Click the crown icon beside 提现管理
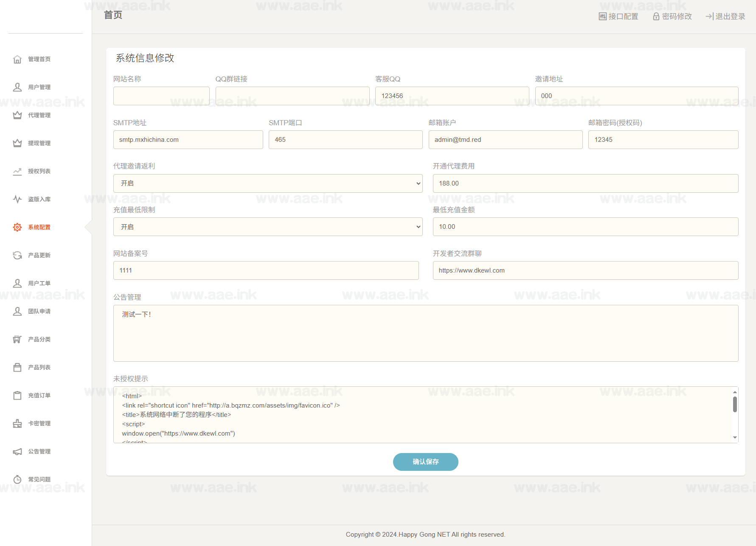The height and width of the screenshot is (546, 756). click(x=17, y=143)
